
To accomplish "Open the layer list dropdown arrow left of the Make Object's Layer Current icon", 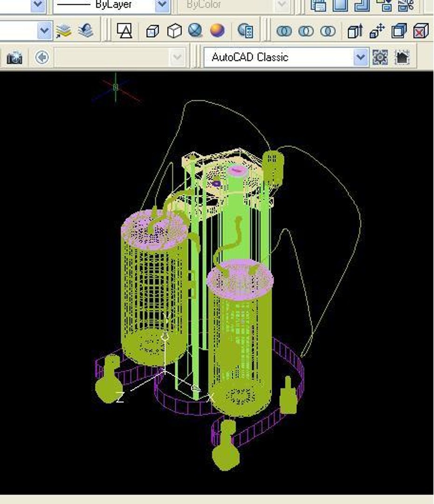I will 44,31.
